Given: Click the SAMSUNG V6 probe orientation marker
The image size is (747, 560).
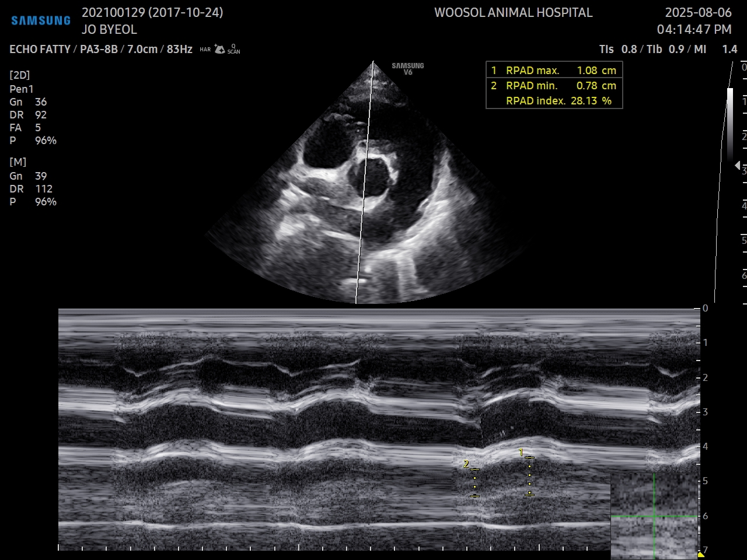Looking at the screenshot, I should (408, 69).
